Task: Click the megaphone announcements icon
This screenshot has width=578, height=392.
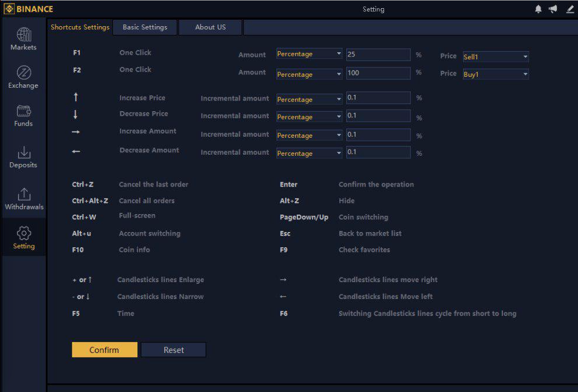Action: click(553, 9)
